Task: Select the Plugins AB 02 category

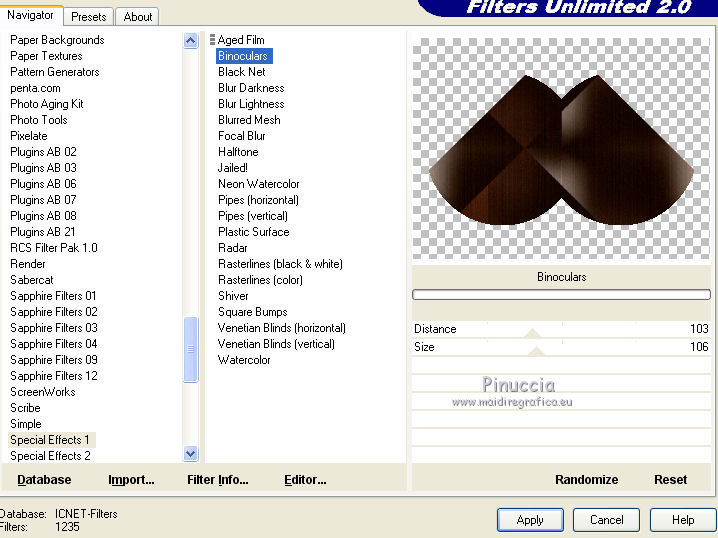Action: (44, 152)
